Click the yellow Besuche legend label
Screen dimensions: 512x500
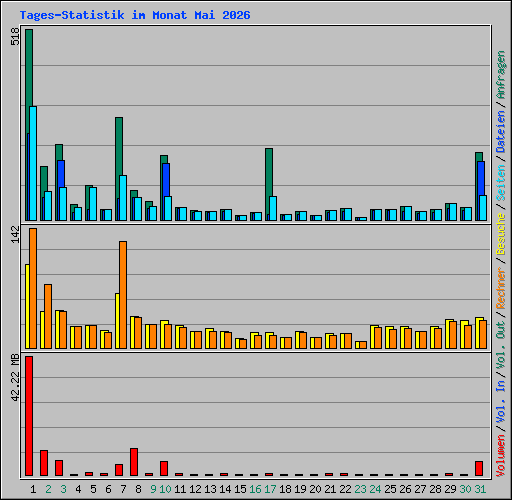pyautogui.click(x=500, y=234)
